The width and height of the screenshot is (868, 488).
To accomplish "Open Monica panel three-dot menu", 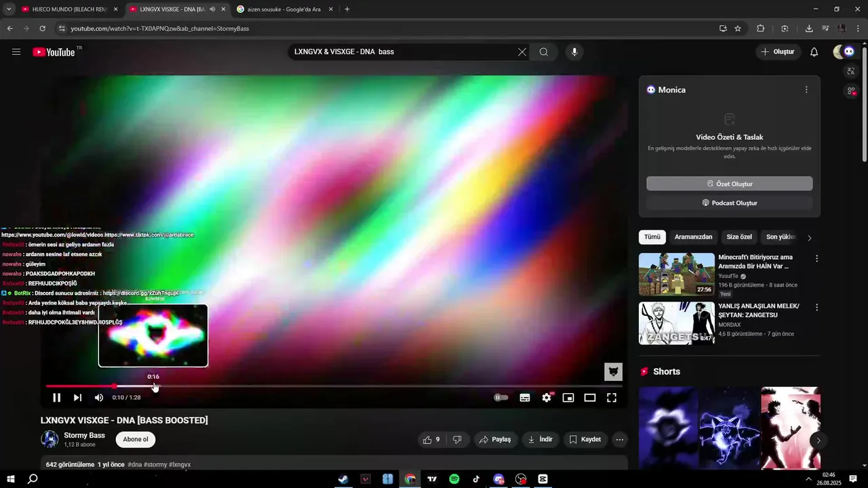I will coord(806,89).
